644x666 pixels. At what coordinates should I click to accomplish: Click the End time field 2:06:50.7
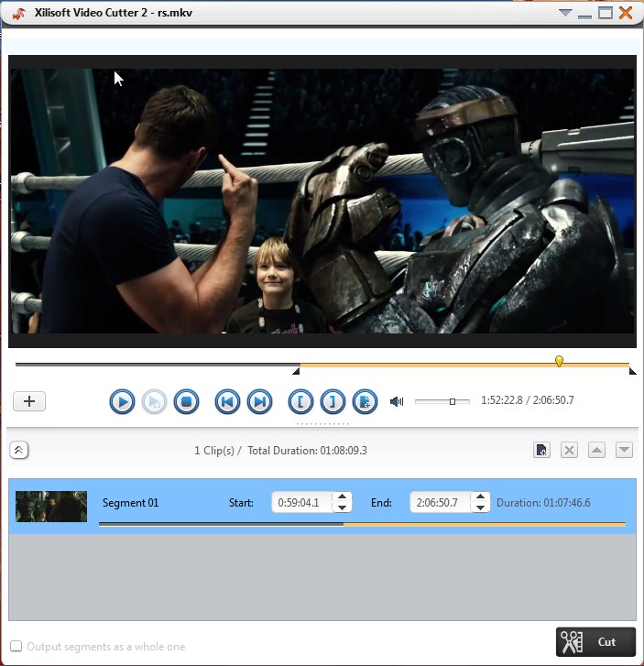(x=440, y=502)
